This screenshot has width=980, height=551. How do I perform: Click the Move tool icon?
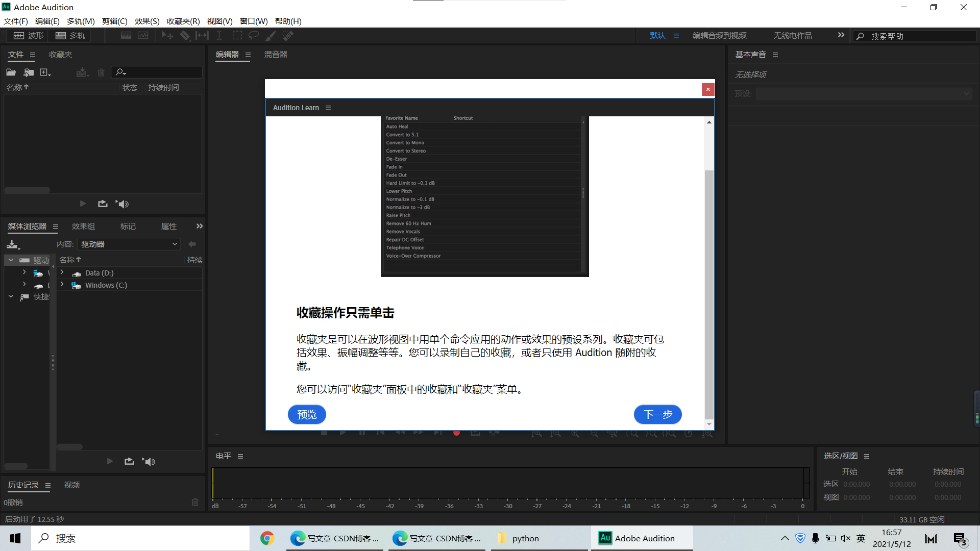click(x=167, y=36)
